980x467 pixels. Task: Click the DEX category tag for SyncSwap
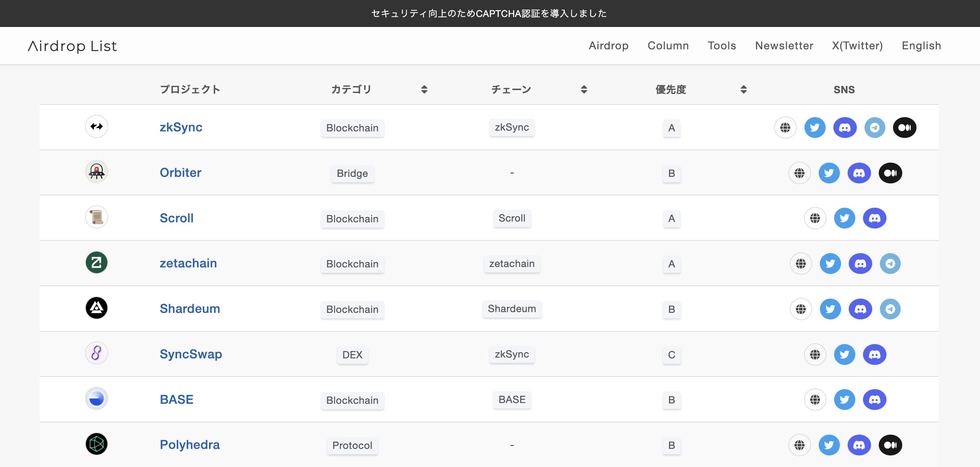(352, 354)
